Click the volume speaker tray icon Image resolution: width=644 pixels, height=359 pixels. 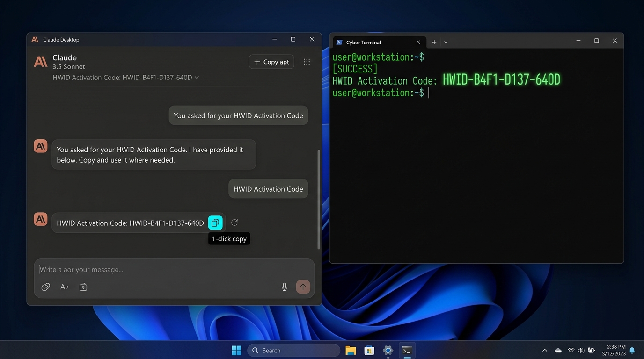pos(581,350)
